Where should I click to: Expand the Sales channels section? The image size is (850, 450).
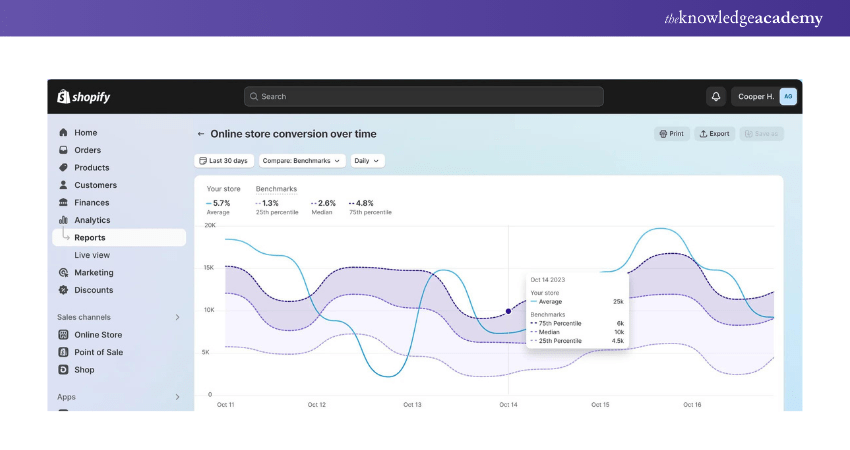click(x=178, y=317)
